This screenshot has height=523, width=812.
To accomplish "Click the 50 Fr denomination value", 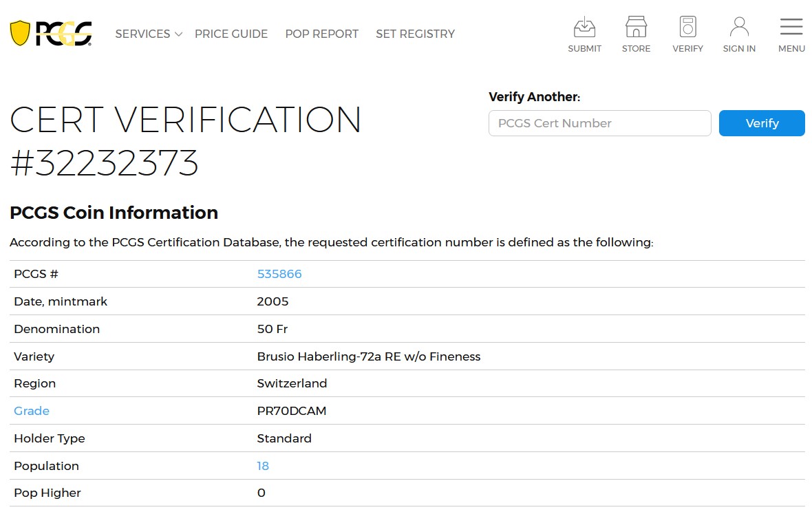I will coord(273,329).
